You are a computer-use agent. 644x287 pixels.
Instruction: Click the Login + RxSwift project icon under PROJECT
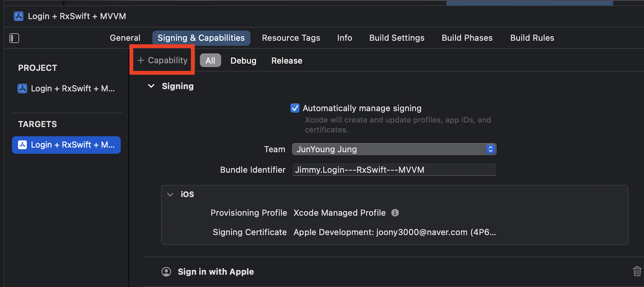coord(22,89)
